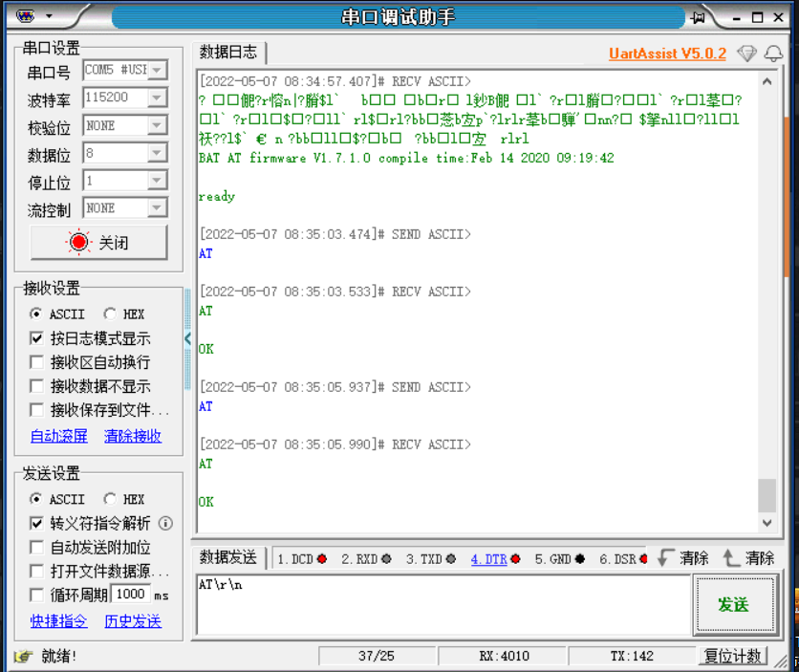Open the dropdown arrow next to the app logo

tap(49, 16)
